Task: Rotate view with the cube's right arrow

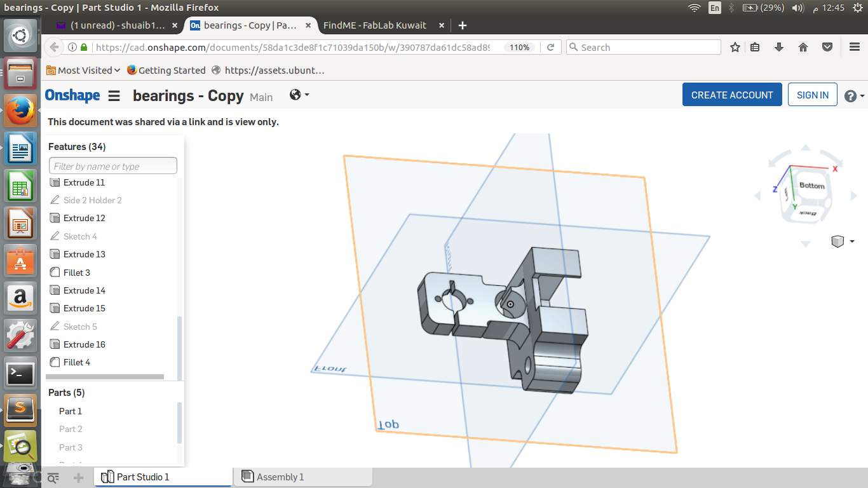Action: (x=854, y=196)
